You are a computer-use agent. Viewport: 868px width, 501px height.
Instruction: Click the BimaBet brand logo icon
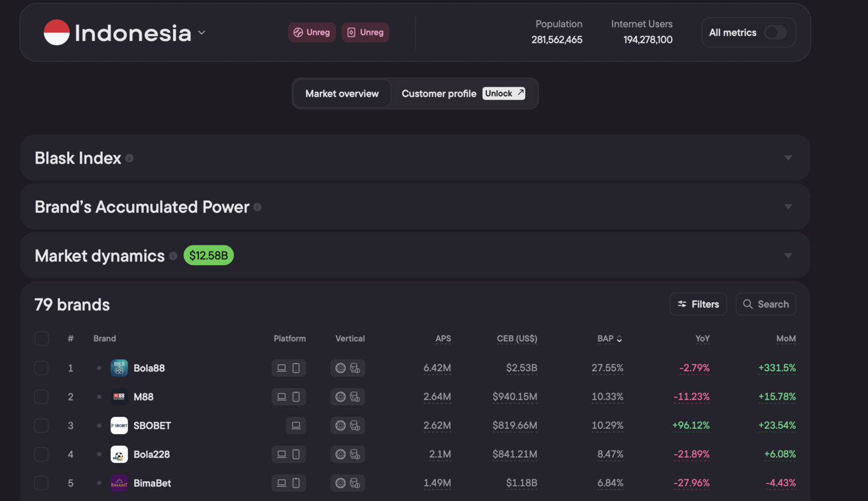(119, 483)
